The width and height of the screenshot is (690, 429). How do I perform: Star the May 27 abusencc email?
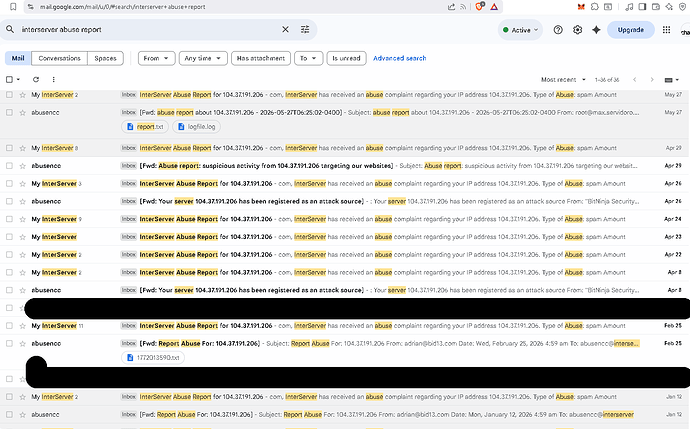[22, 113]
